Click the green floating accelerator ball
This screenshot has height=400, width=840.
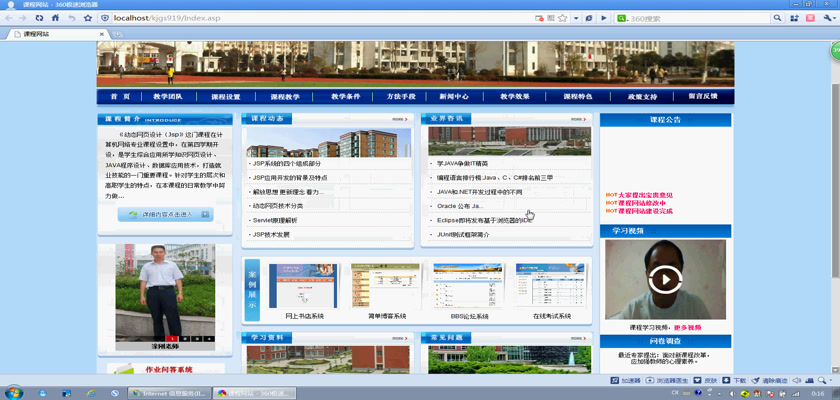coord(833,51)
